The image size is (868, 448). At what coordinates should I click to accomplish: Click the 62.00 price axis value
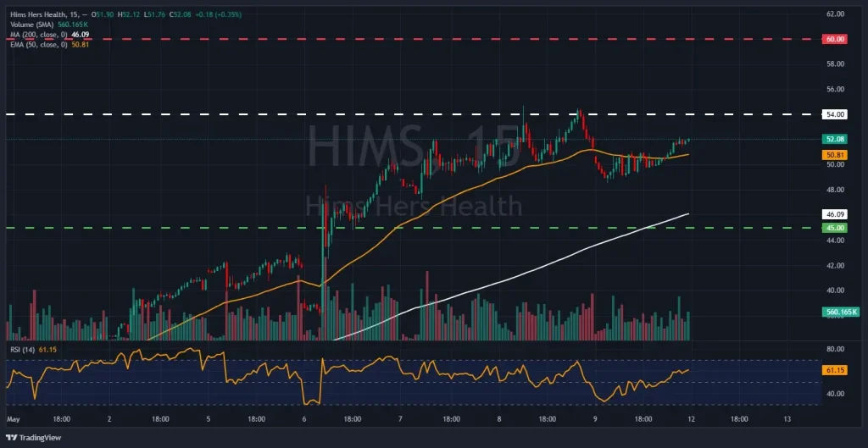835,14
